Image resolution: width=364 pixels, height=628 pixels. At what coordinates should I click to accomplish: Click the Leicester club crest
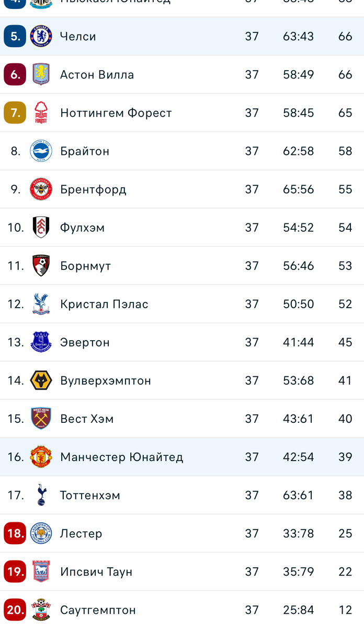[x=40, y=533]
